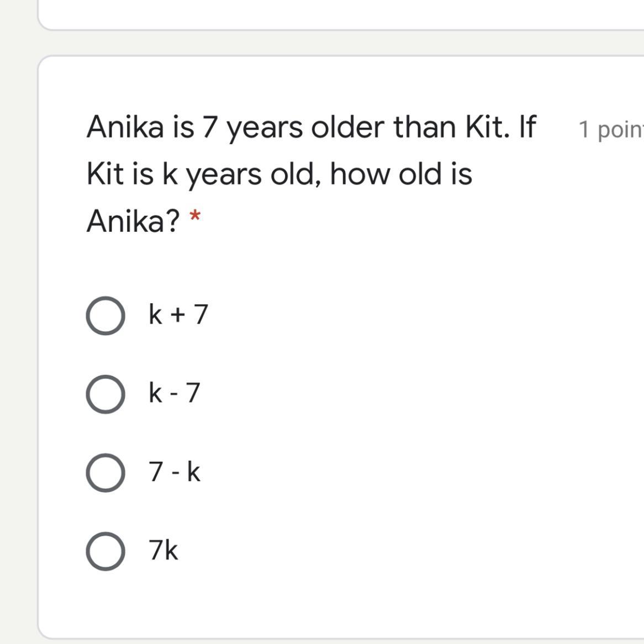The height and width of the screenshot is (644, 644).
Task: Pick the '7 - k' radio circle
Action: coord(105,472)
